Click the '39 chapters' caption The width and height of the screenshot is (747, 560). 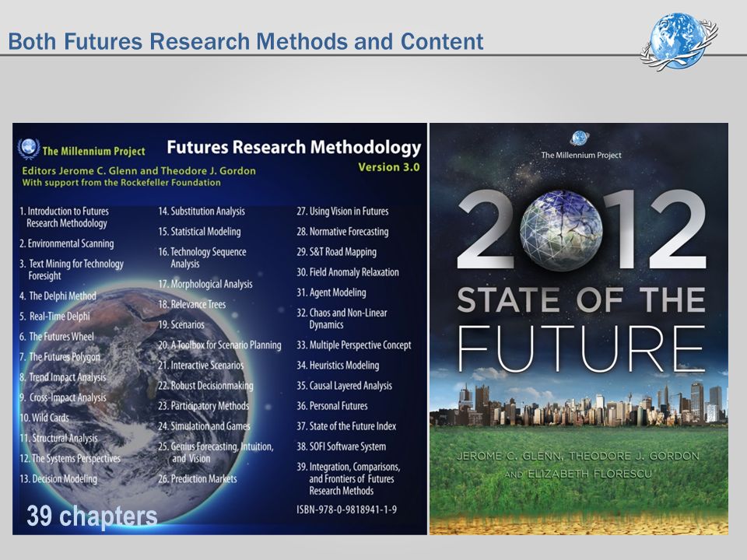(92, 516)
